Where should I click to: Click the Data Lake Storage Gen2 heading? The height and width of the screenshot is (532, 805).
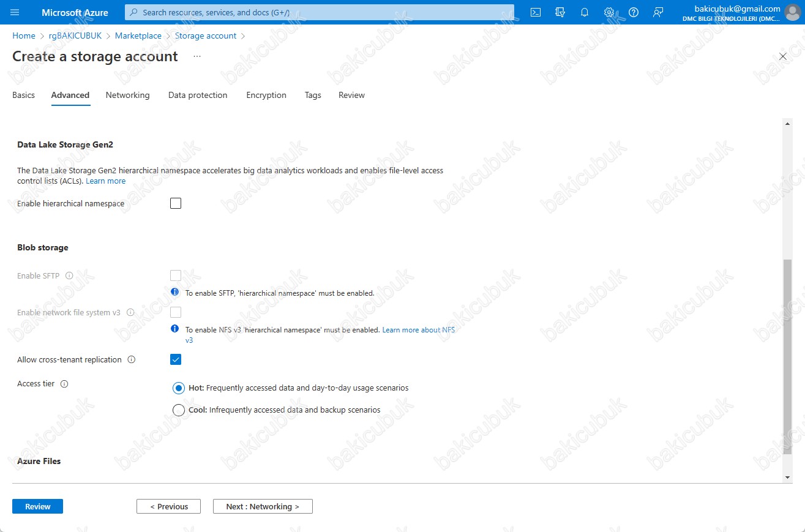(x=65, y=144)
